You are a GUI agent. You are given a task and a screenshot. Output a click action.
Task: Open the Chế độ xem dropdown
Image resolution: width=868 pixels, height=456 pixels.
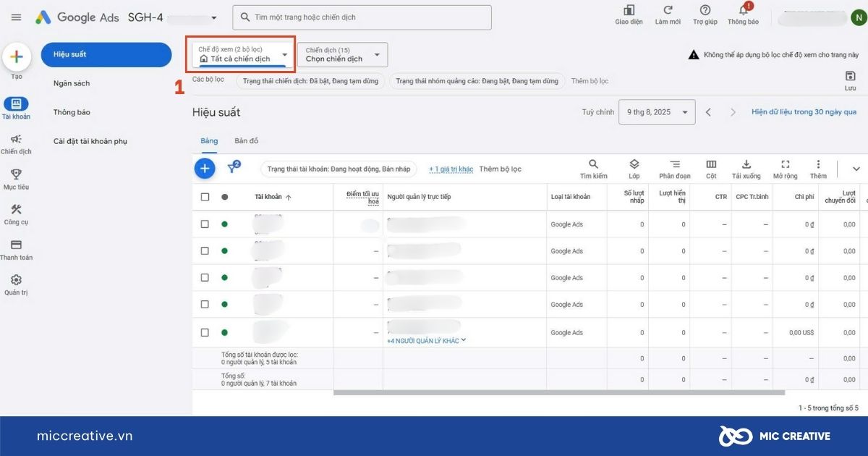(x=243, y=54)
